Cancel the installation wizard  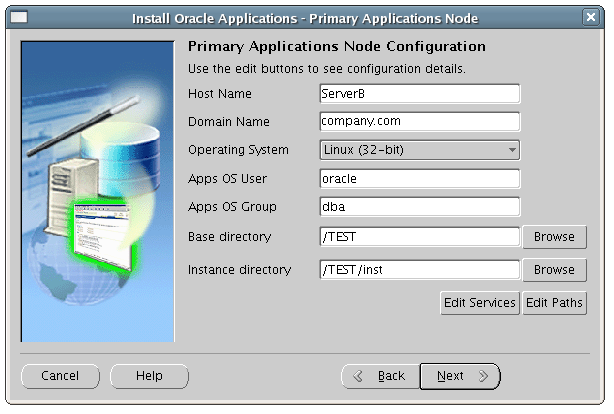pos(60,376)
